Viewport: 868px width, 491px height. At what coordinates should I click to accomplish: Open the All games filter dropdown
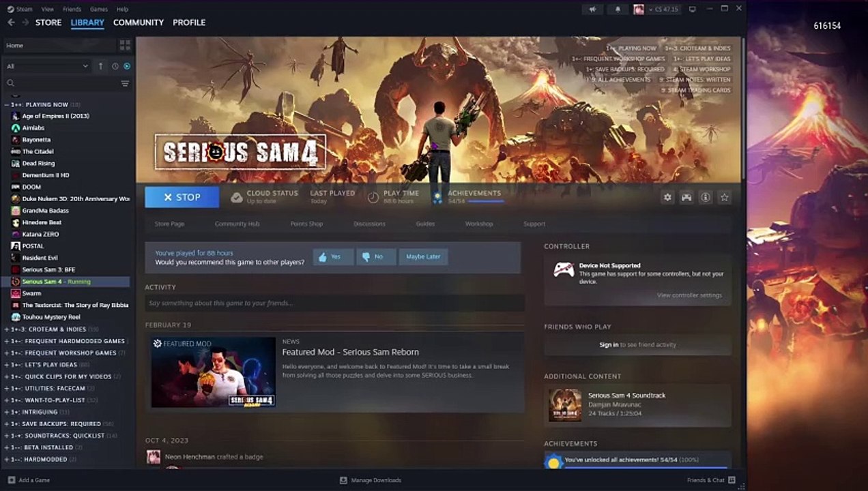coord(47,66)
